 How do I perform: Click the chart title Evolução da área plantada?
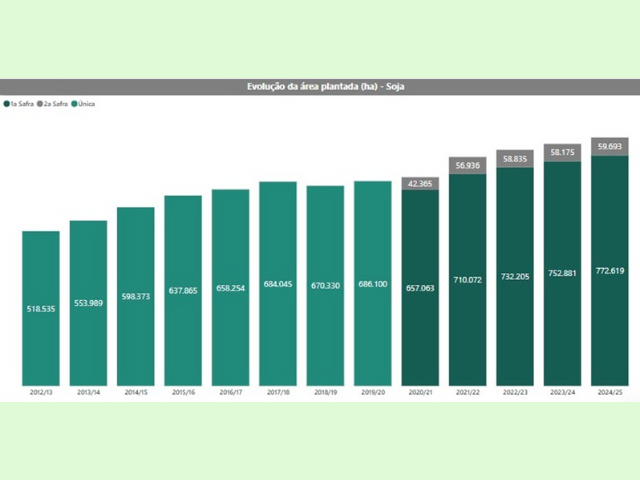(x=320, y=87)
